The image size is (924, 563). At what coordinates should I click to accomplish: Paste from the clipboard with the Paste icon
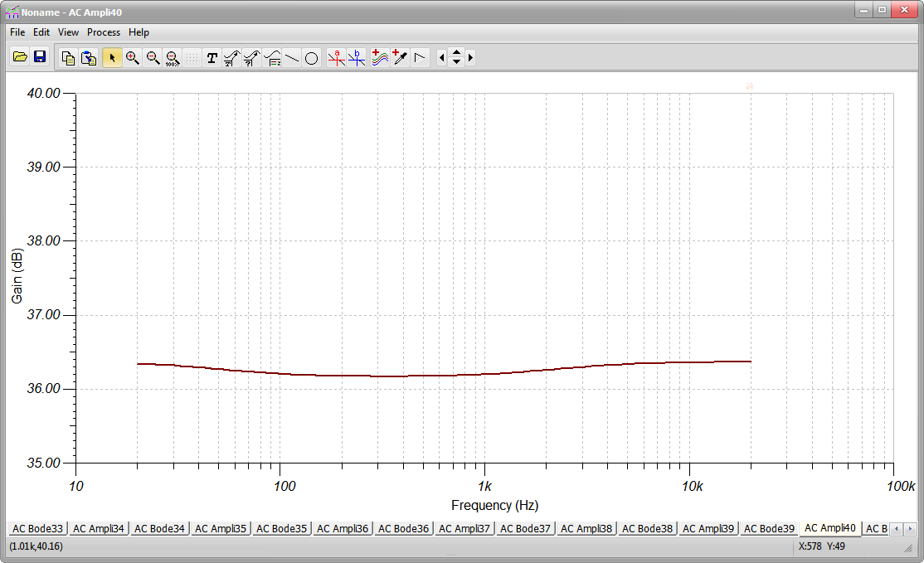click(89, 58)
